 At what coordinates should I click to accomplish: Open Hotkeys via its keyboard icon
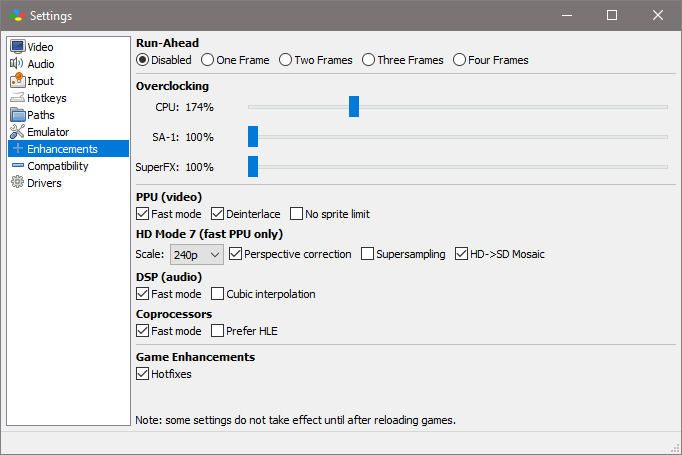17,97
